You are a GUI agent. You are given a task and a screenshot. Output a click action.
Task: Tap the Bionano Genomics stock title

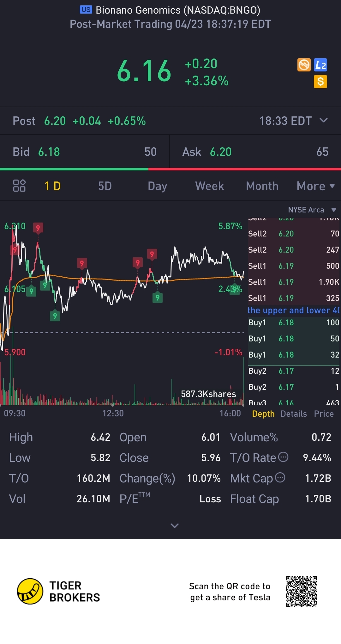pyautogui.click(x=178, y=10)
